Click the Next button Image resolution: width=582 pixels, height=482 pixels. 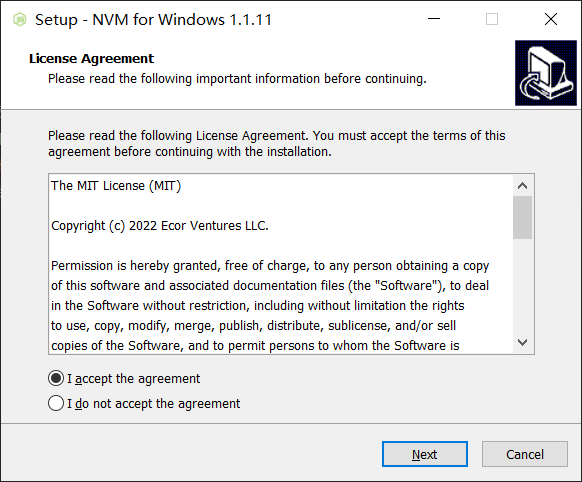(425, 454)
